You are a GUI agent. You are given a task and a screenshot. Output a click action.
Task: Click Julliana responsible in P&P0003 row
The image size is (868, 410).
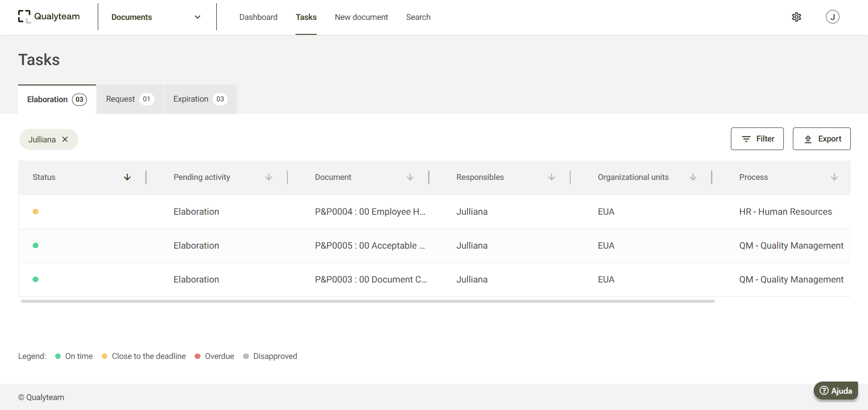coord(472,279)
